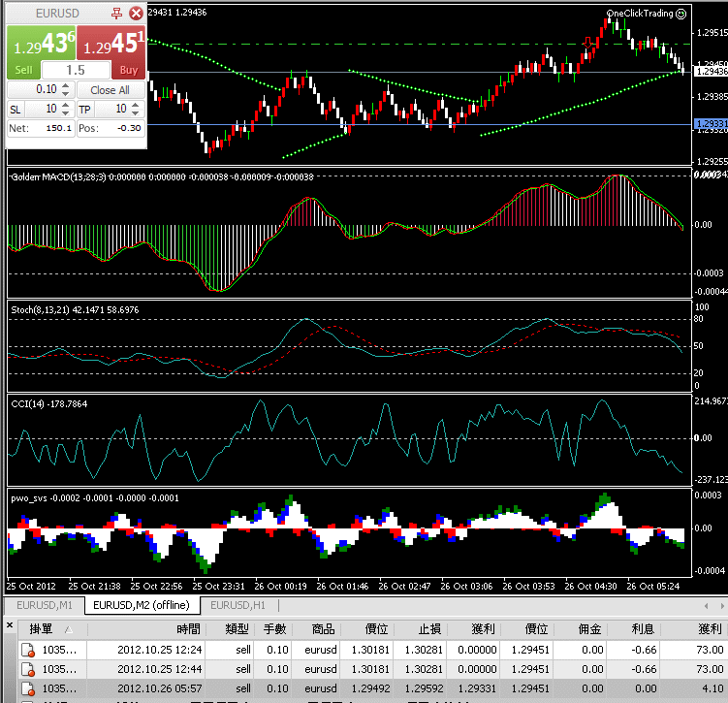Sort by the 時間 column header
Image resolution: width=728 pixels, height=703 pixels.
pos(146,629)
